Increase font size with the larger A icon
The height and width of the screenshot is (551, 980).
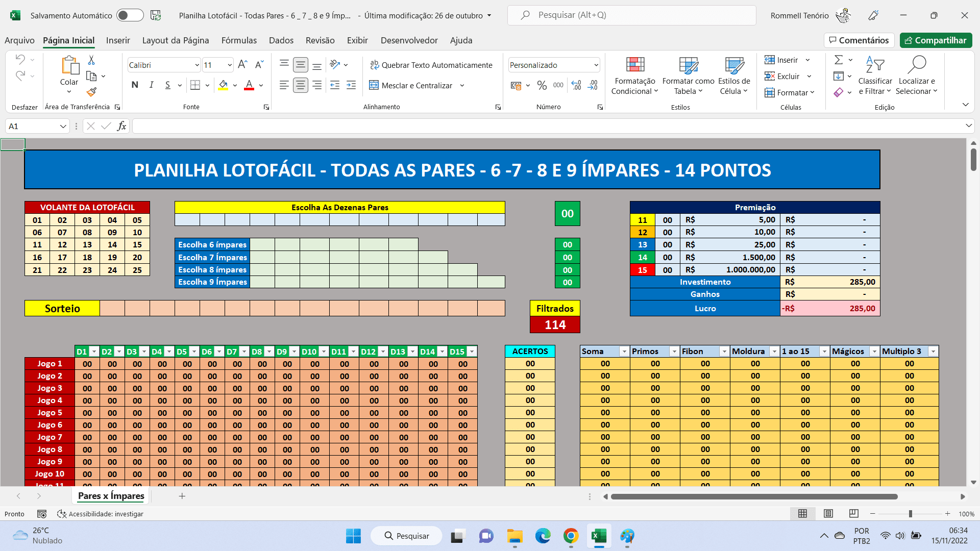(243, 64)
